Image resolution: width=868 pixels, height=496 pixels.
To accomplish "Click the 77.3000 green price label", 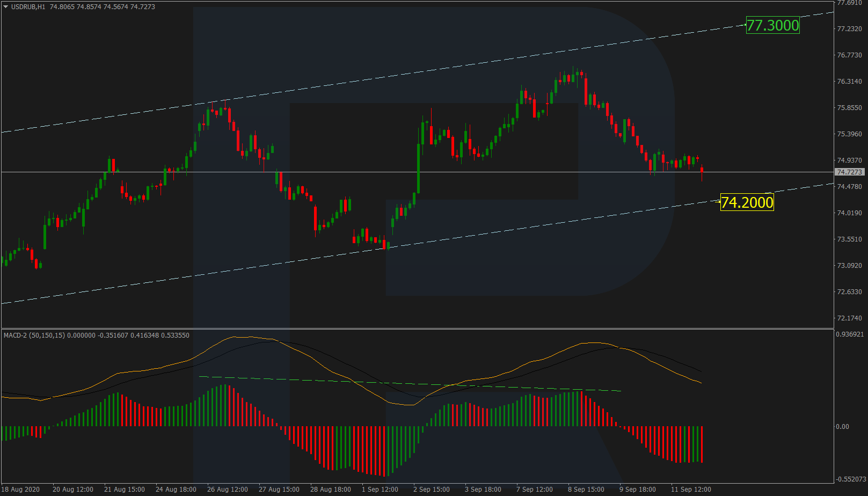I will (x=772, y=25).
